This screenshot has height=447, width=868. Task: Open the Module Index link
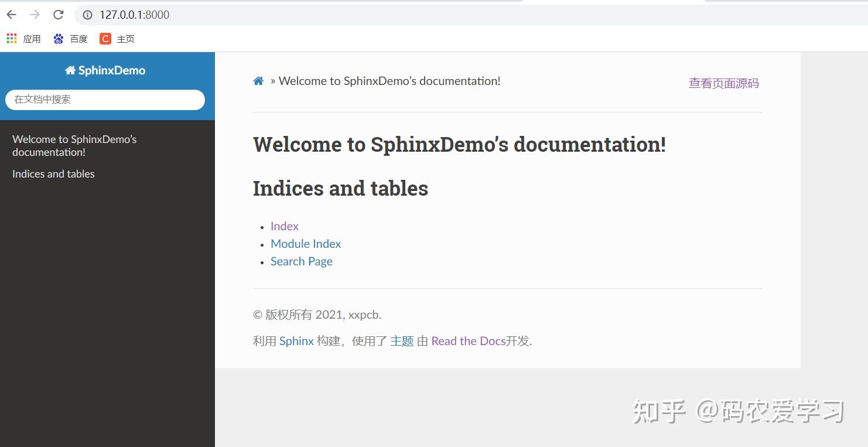305,244
